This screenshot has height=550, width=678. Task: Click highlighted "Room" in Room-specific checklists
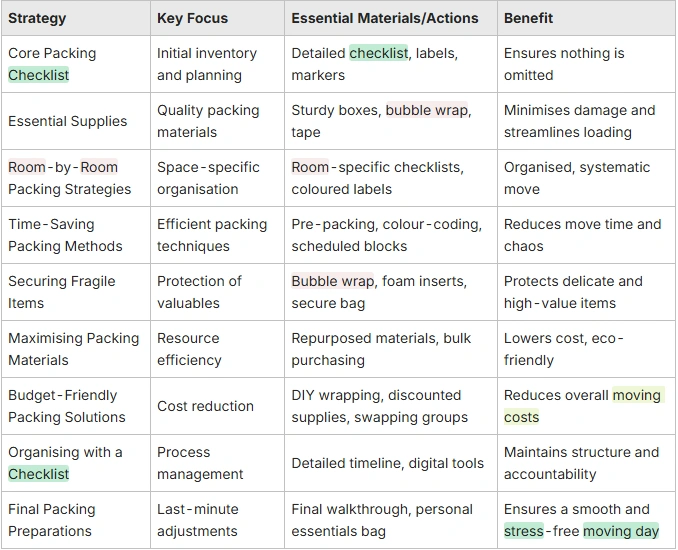pyautogui.click(x=310, y=167)
